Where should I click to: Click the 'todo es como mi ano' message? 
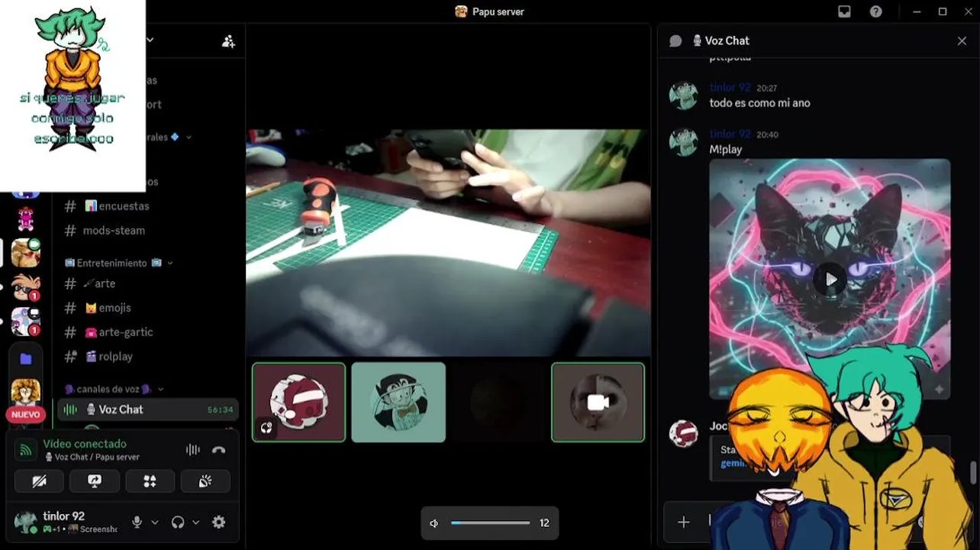pyautogui.click(x=759, y=103)
